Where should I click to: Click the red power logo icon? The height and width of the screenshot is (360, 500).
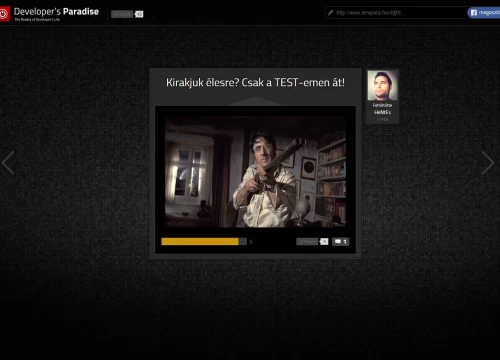(x=4, y=14)
